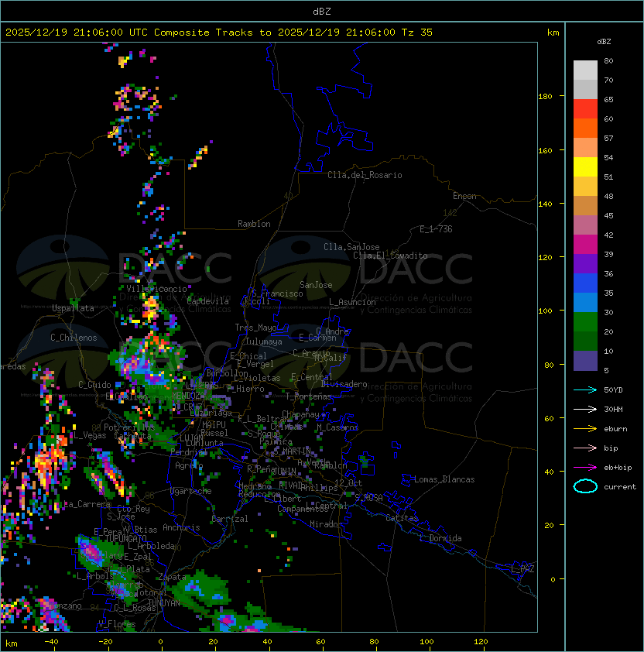Click the blue 36 dBZ color swatch
644x652 pixels.
(585, 283)
